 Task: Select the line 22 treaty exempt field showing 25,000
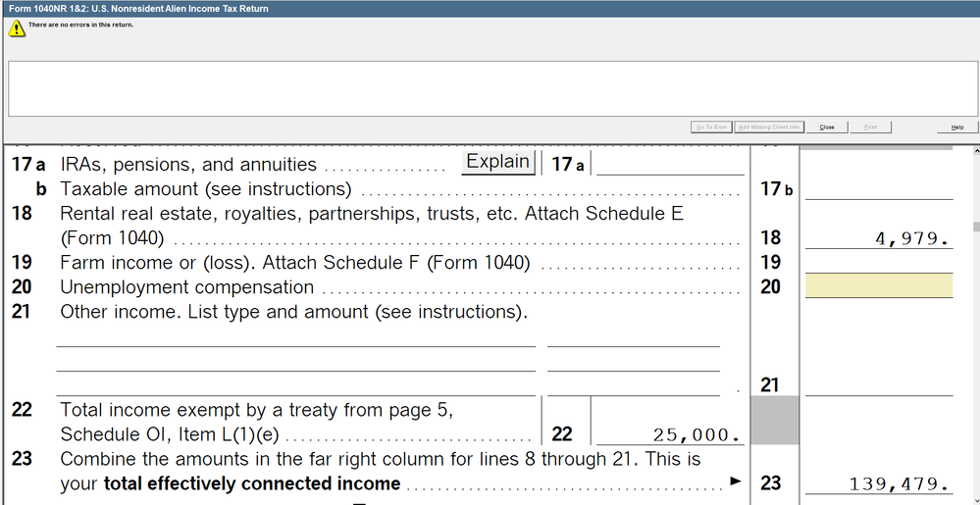point(670,433)
